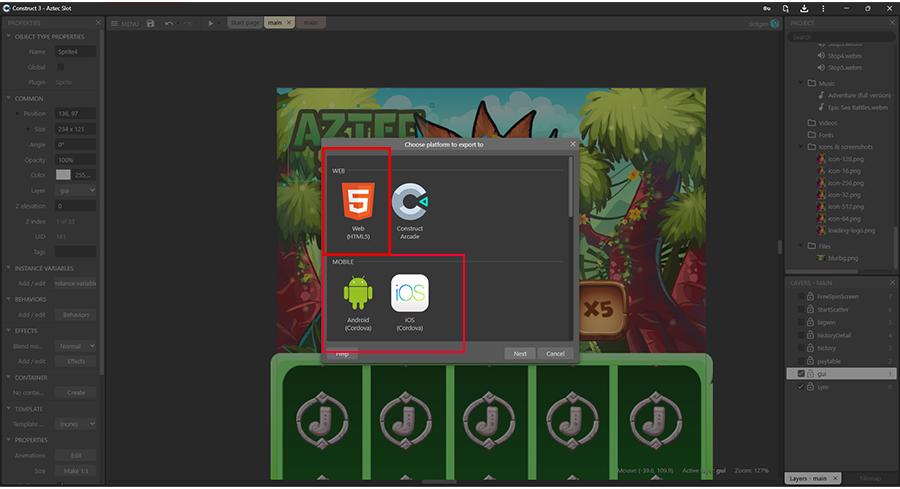The width and height of the screenshot is (900, 489).
Task: Select loading-logo.png in project tree
Action: pyautogui.click(x=851, y=230)
